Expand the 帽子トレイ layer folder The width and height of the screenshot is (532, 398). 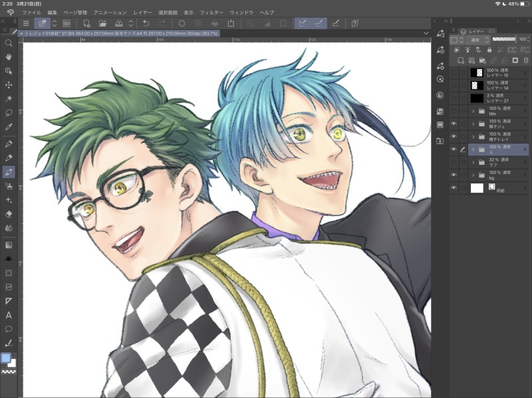[473, 137]
